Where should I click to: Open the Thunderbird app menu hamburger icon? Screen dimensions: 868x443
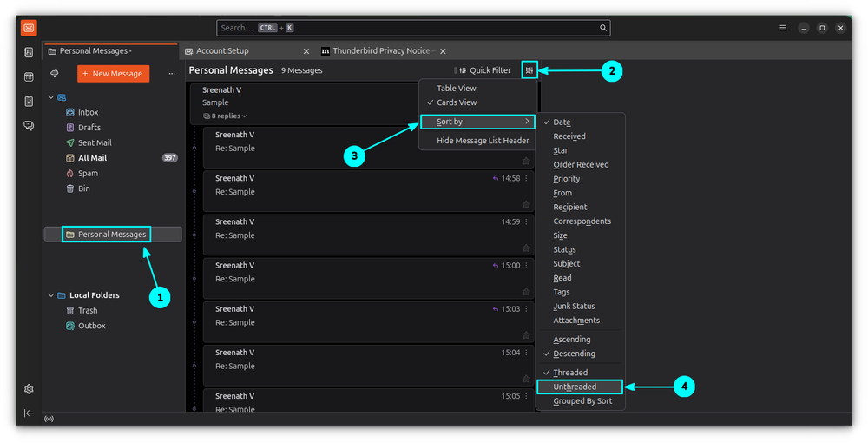pos(783,28)
